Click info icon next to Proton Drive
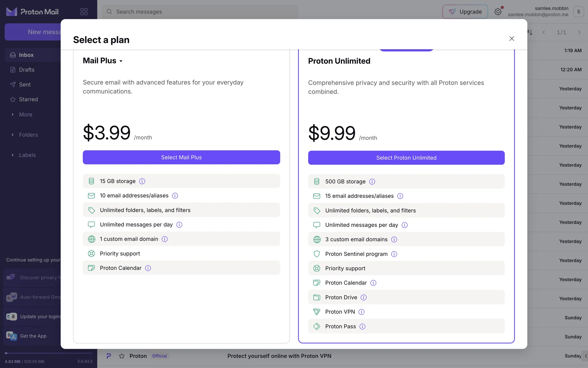588x368 pixels. tap(364, 297)
